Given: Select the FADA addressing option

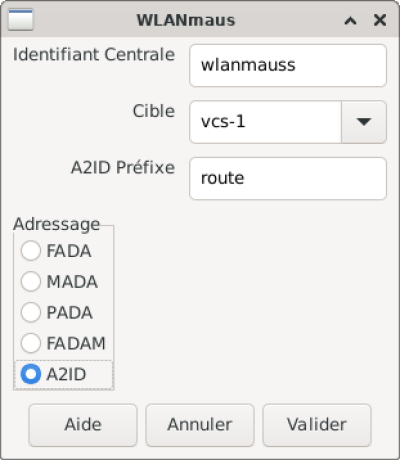Looking at the screenshot, I should click(x=56, y=251).
